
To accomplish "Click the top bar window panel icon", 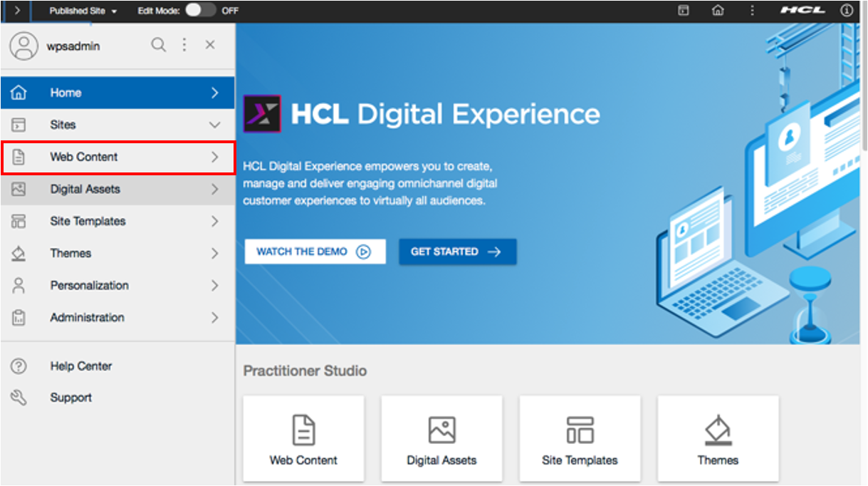I will pyautogui.click(x=684, y=11).
